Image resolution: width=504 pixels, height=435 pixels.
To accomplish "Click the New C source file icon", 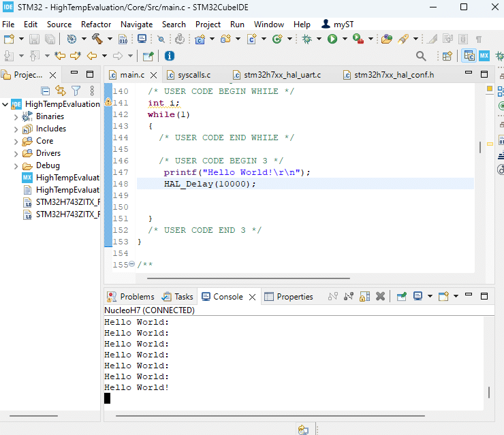I will point(252,39).
